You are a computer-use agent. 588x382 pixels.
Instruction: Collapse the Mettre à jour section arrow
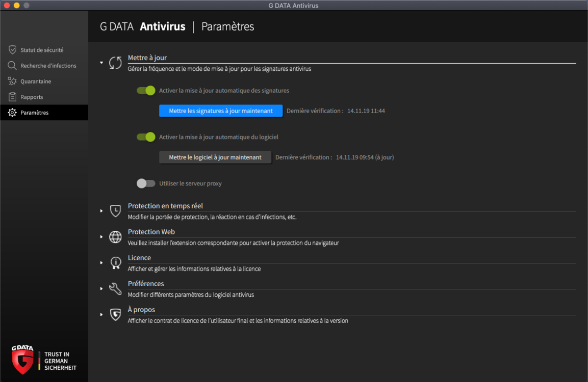101,63
